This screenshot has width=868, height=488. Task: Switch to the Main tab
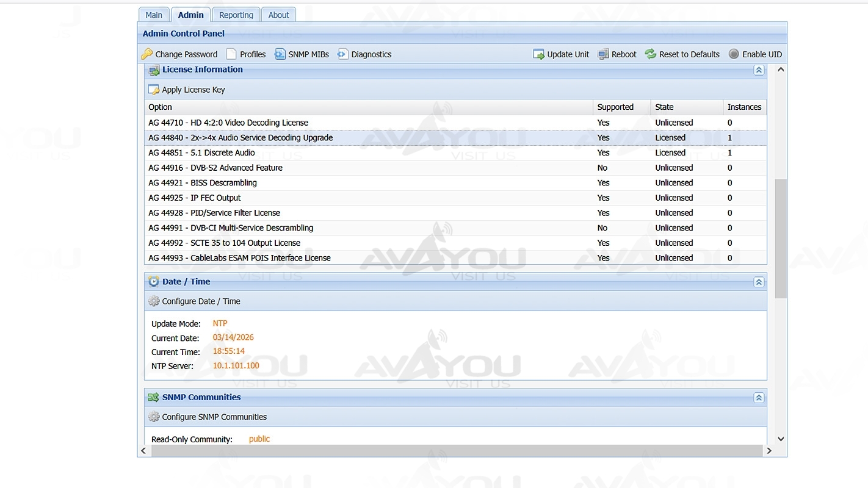(154, 15)
